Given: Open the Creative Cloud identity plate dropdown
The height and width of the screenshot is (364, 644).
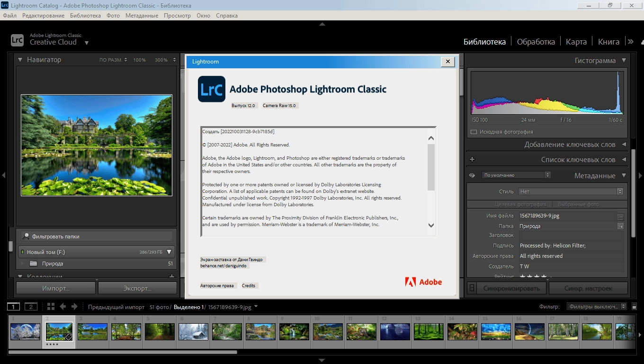Looking at the screenshot, I should click(x=86, y=43).
